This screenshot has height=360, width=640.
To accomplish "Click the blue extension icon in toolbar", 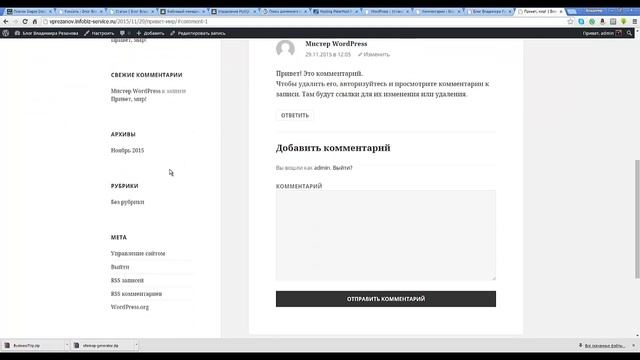I will (581, 22).
